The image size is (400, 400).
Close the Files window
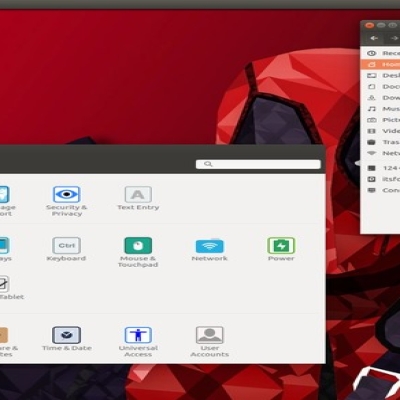(x=369, y=25)
